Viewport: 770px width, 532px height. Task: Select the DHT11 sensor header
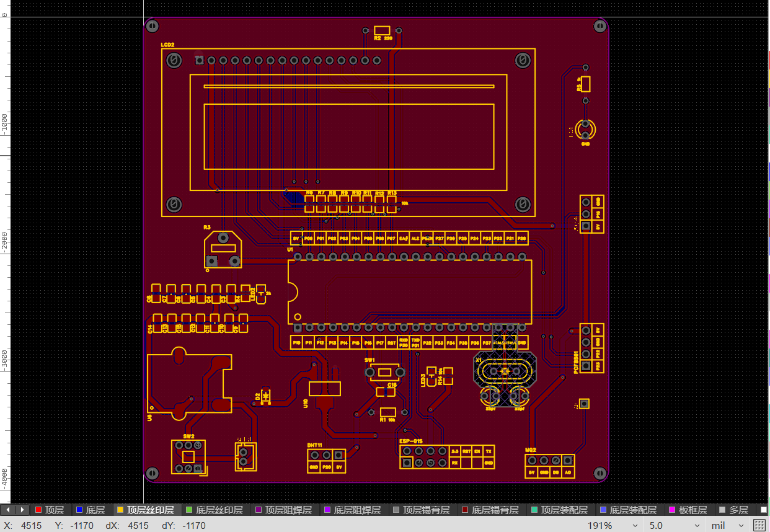[327, 461]
